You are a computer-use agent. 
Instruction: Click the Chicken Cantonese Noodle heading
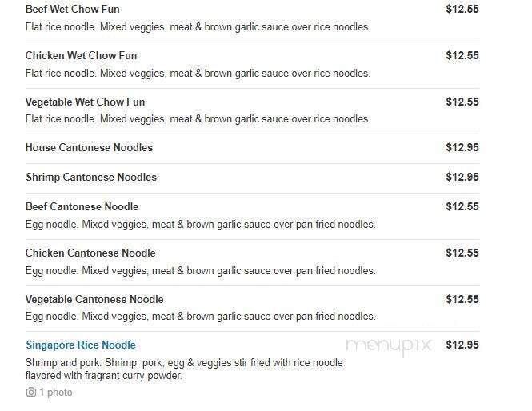coord(90,253)
